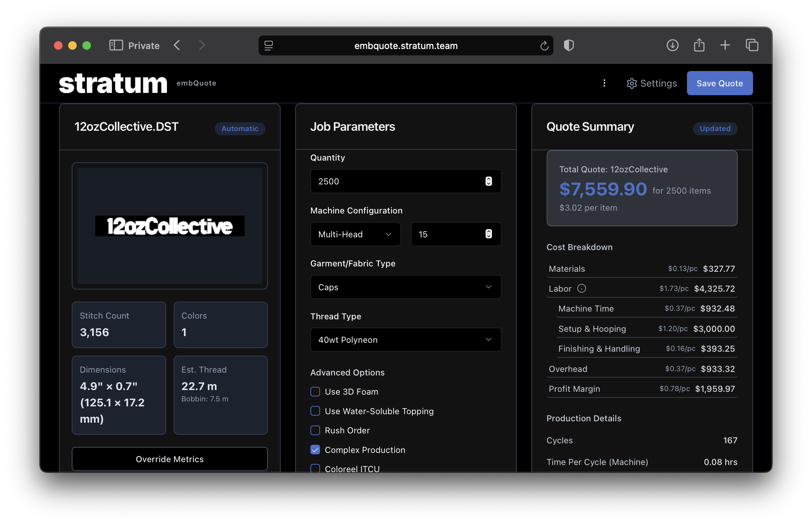Open the Safari downloads icon
This screenshot has height=525, width=812.
pyautogui.click(x=672, y=45)
